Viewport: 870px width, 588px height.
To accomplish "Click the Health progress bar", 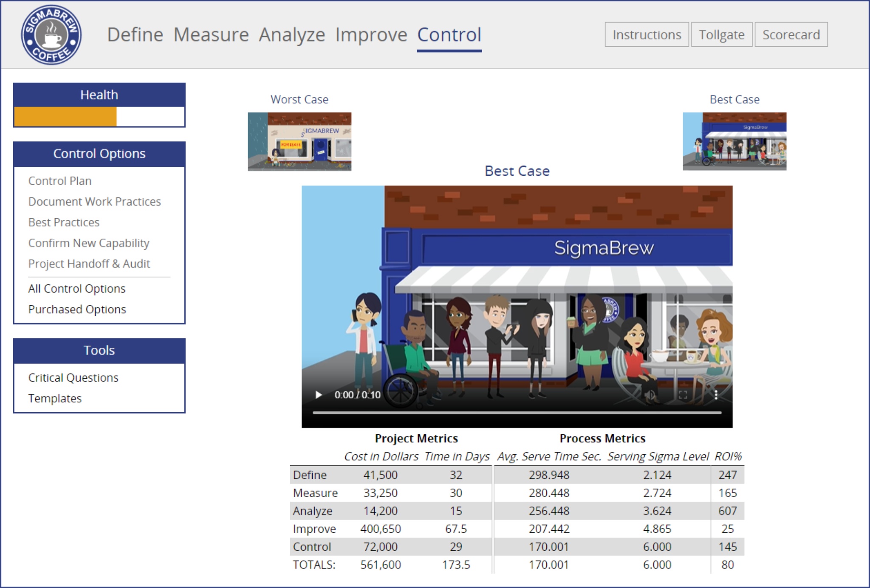I will pos(99,117).
